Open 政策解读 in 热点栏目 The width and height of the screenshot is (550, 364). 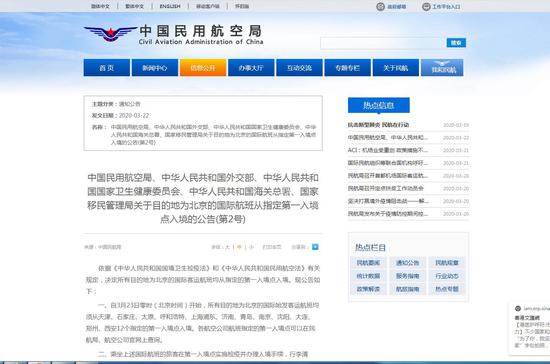(368, 289)
